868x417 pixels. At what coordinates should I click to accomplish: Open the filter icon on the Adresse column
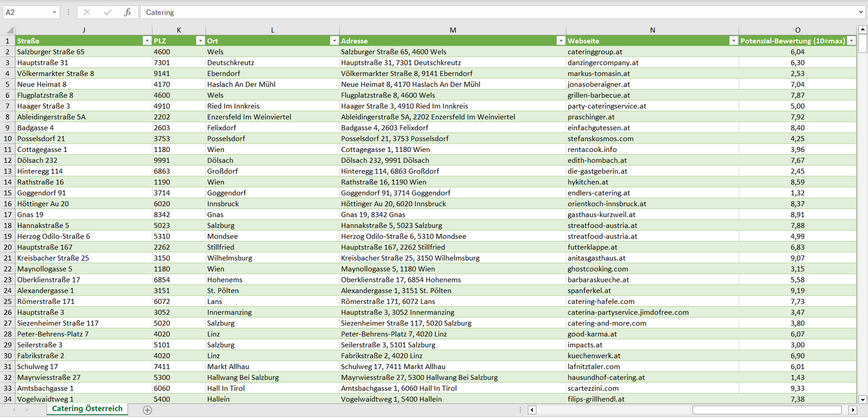point(560,40)
